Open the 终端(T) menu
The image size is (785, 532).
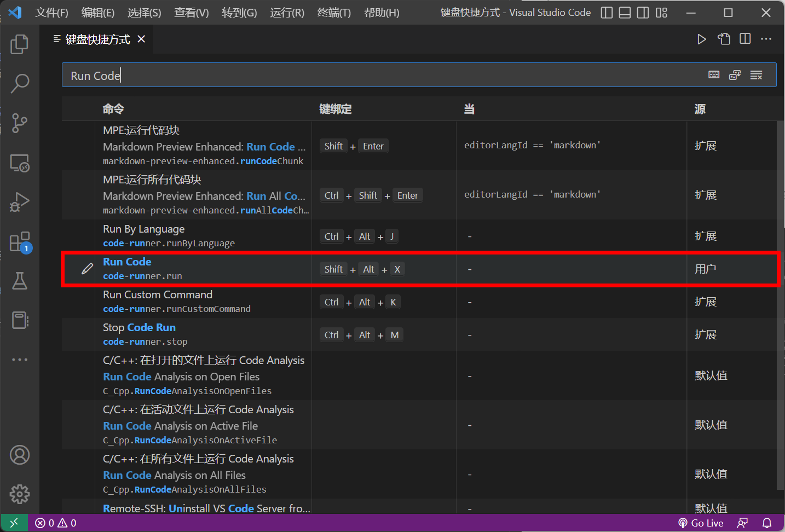334,13
